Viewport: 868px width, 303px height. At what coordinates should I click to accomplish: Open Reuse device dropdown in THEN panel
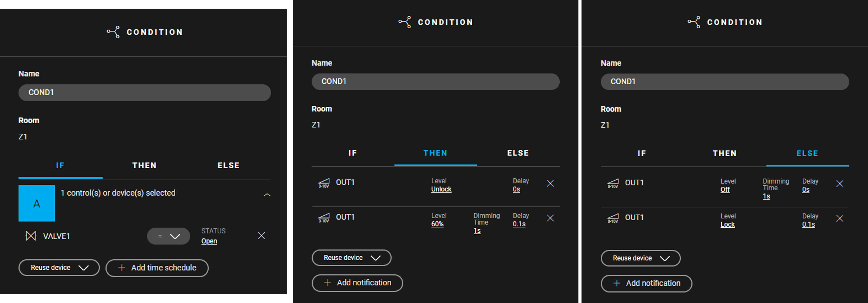pos(351,258)
